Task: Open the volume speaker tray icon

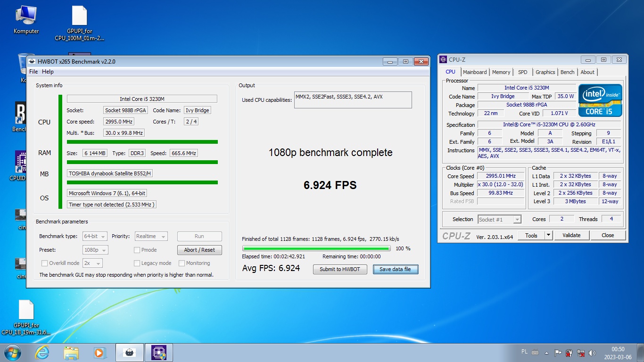Action: (x=592, y=353)
